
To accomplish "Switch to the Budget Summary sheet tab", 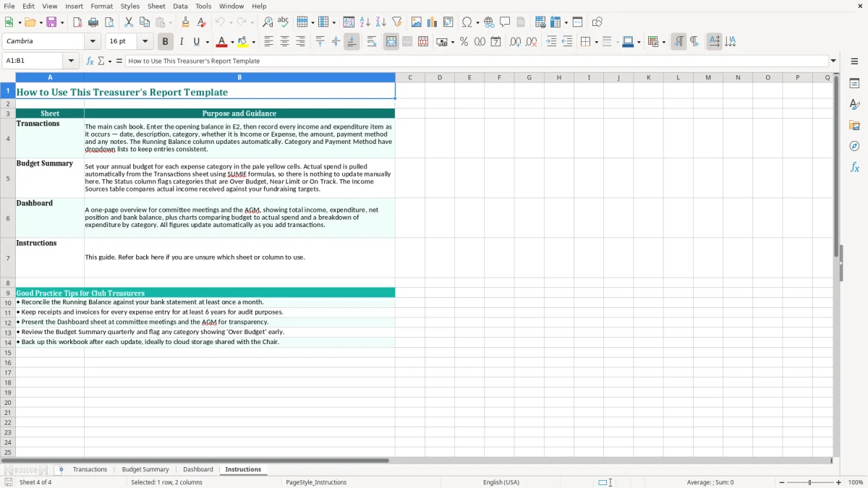I will (145, 469).
